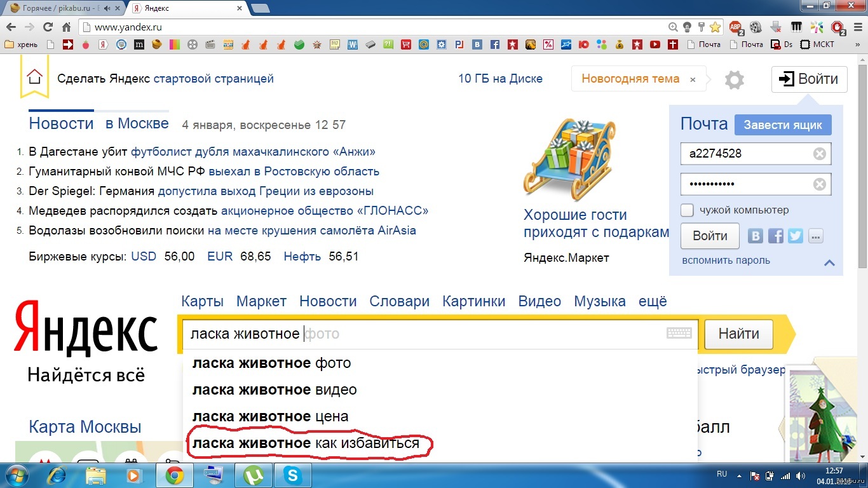Image resolution: width=868 pixels, height=488 pixels.
Task: Clear the login field a2274528
Action: [820, 154]
